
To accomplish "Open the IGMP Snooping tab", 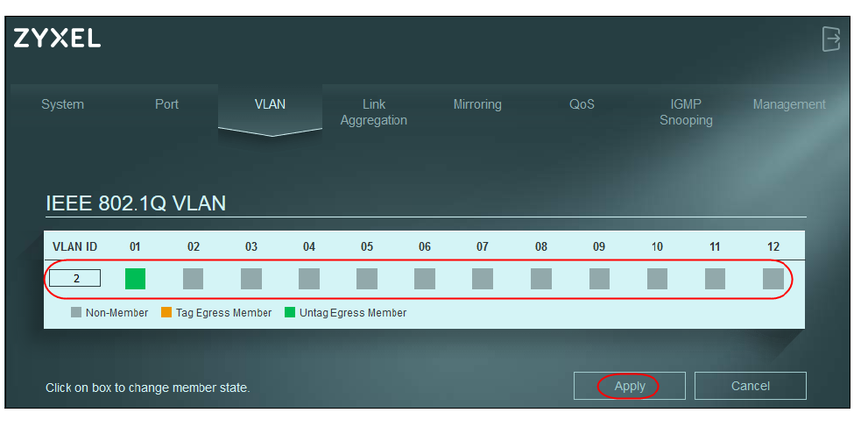I will (686, 112).
